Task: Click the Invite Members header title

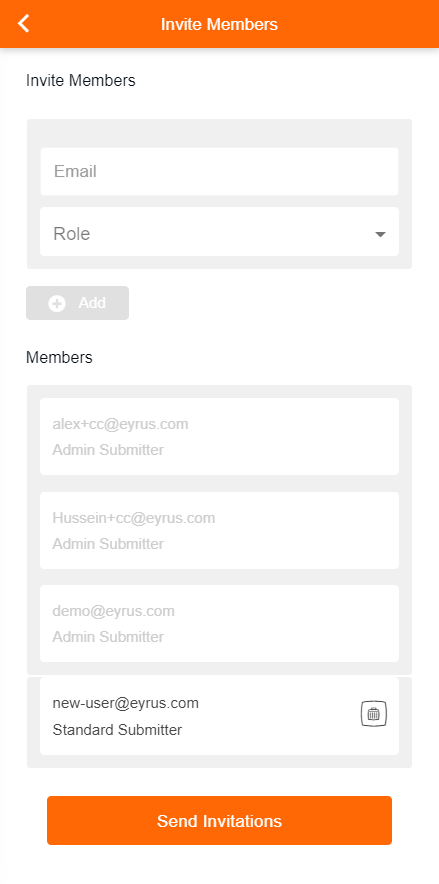Action: pyautogui.click(x=219, y=24)
